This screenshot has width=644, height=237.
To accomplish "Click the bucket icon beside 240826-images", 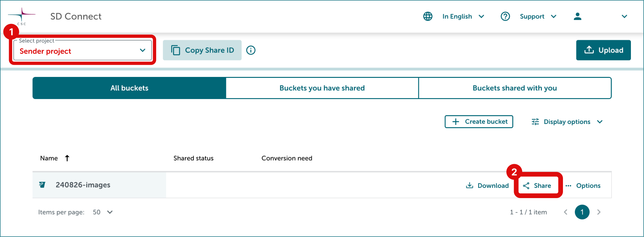I will click(x=42, y=185).
